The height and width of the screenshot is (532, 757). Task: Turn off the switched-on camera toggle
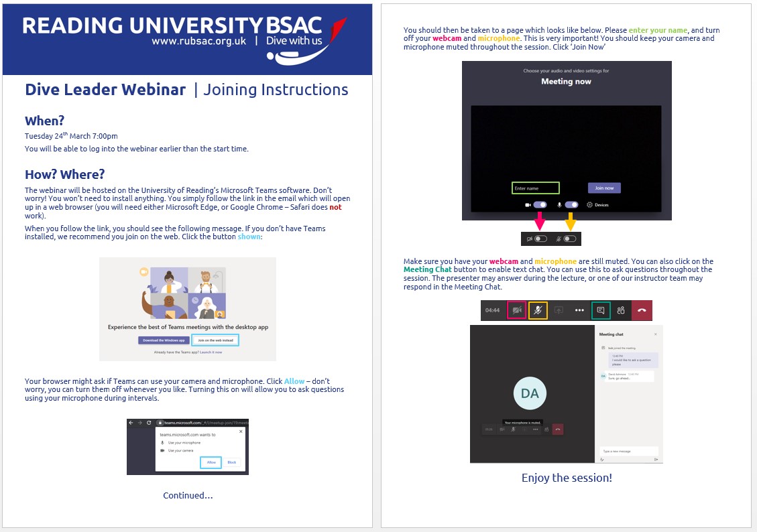click(540, 205)
